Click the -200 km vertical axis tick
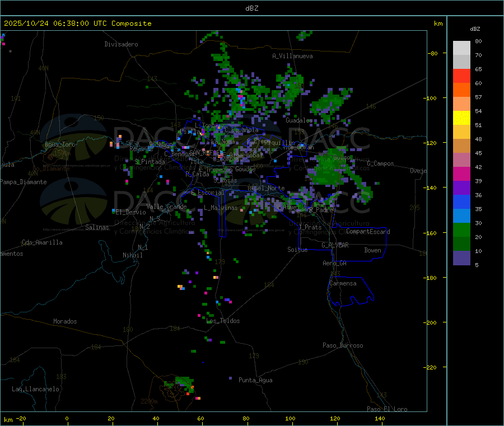This screenshot has height=426, width=504. point(431,322)
